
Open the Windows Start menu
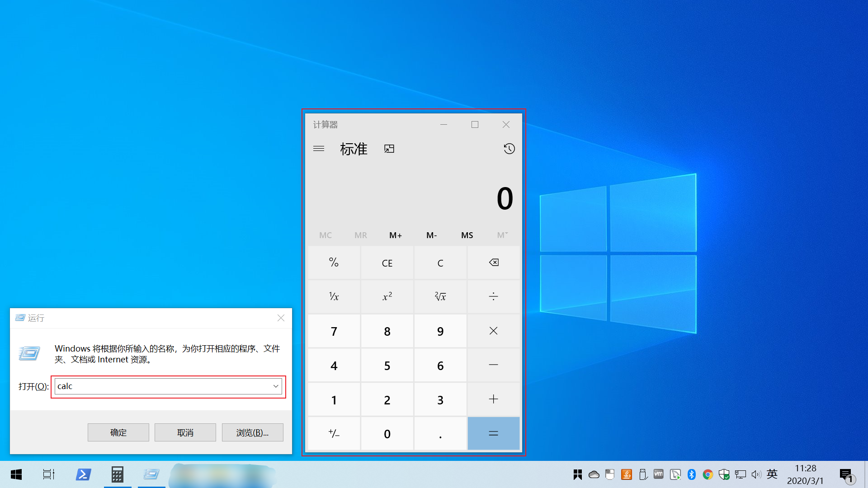tap(16, 474)
